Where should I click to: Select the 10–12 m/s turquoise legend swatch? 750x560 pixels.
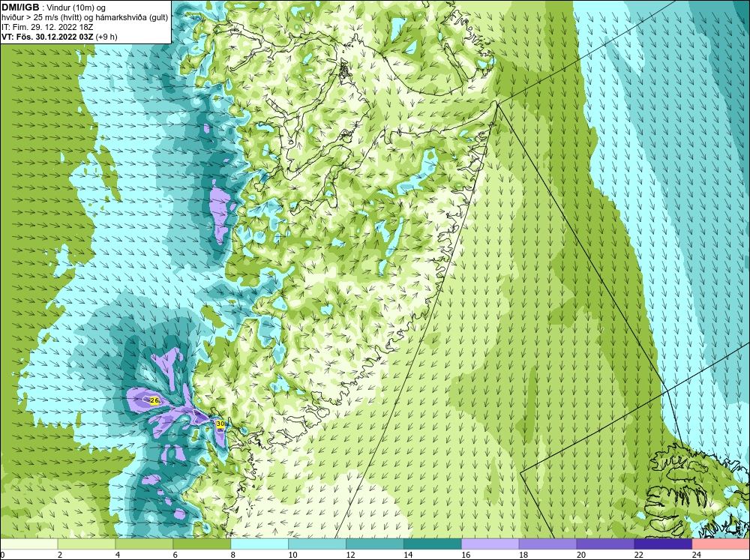pos(317,544)
